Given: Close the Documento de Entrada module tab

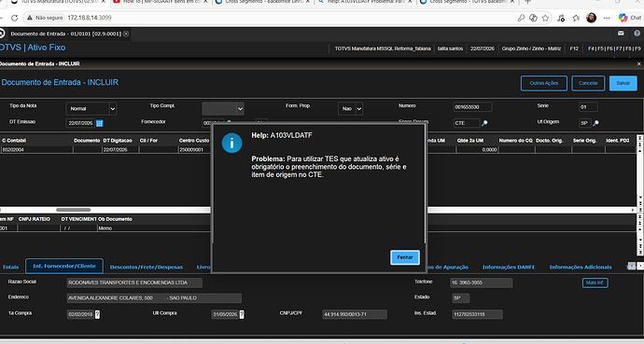Looking at the screenshot, I should [126, 34].
